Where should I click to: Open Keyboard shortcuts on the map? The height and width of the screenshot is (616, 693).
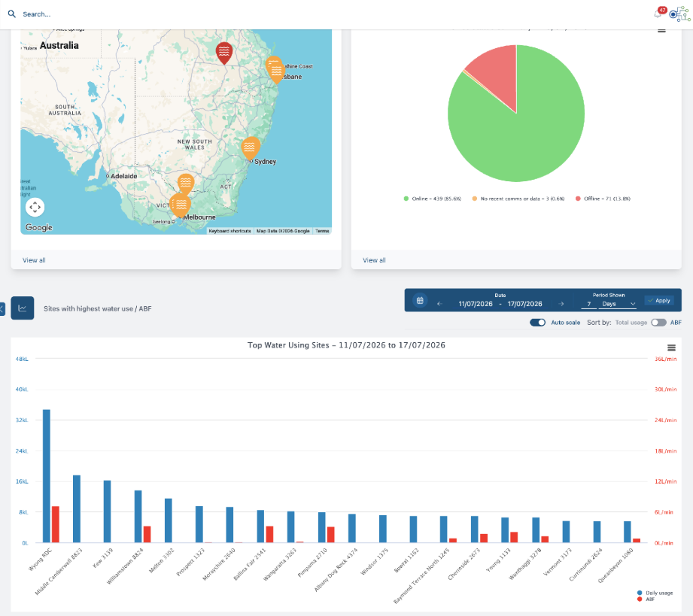tap(229, 231)
